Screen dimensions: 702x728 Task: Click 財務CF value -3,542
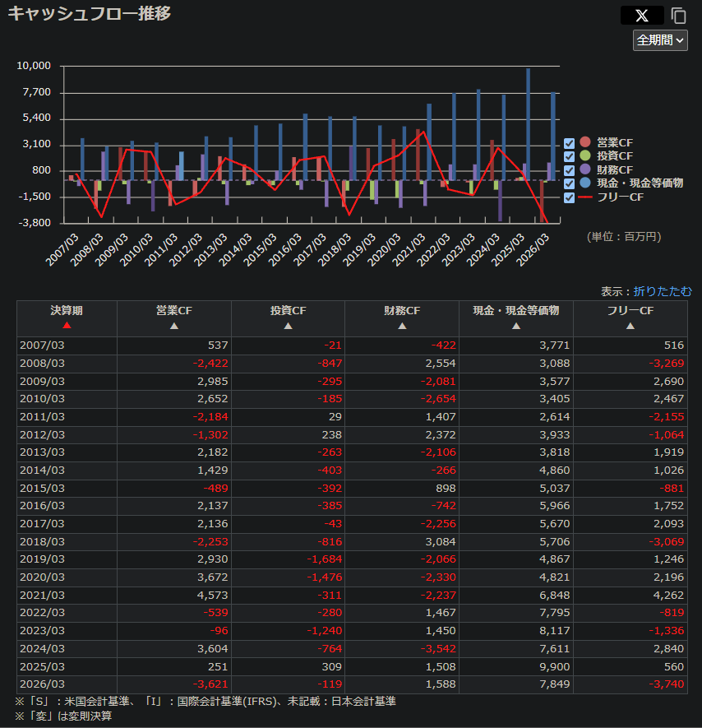tap(438, 648)
